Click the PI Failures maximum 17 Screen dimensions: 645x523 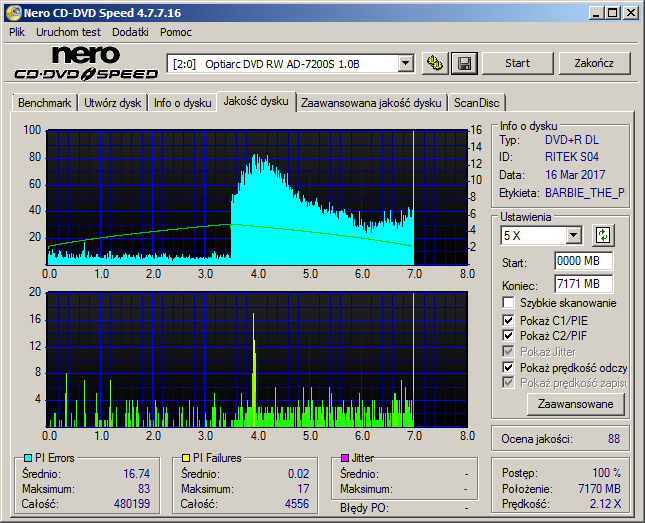pos(303,489)
